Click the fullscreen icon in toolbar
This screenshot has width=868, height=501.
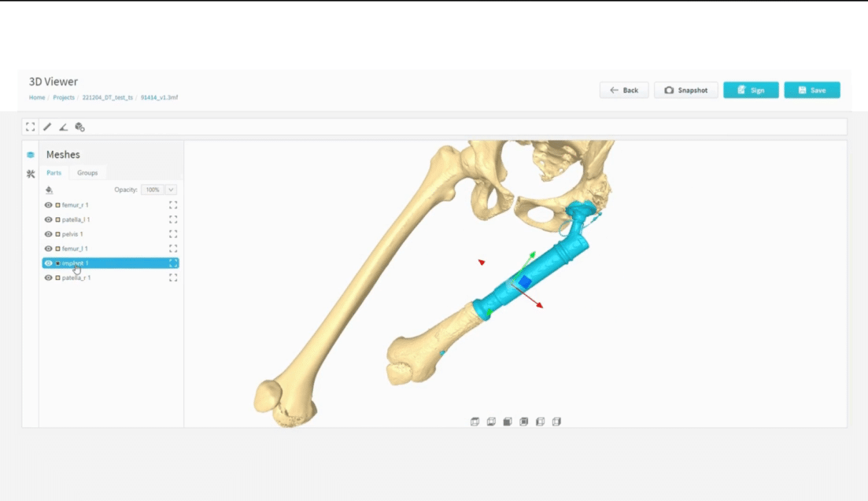pos(31,127)
